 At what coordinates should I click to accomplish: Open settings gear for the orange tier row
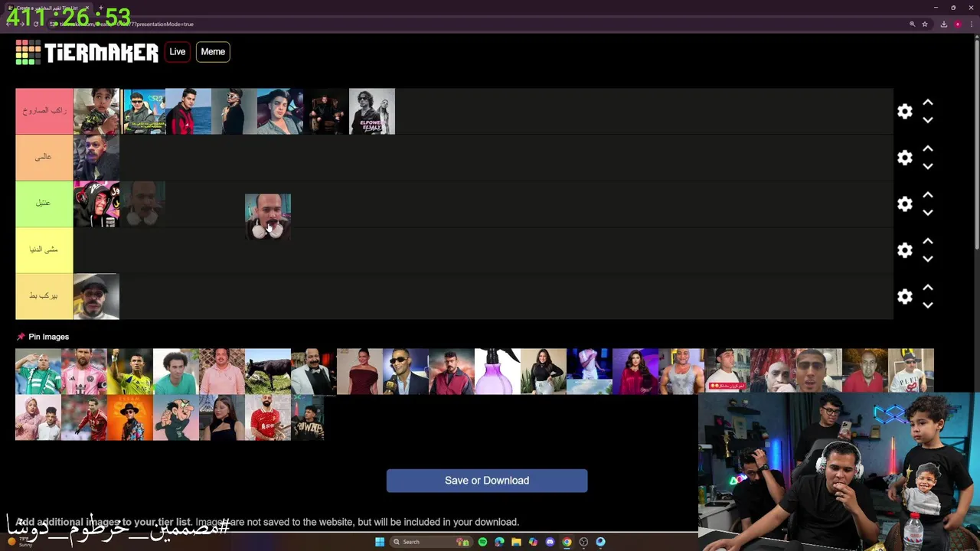[x=905, y=158]
